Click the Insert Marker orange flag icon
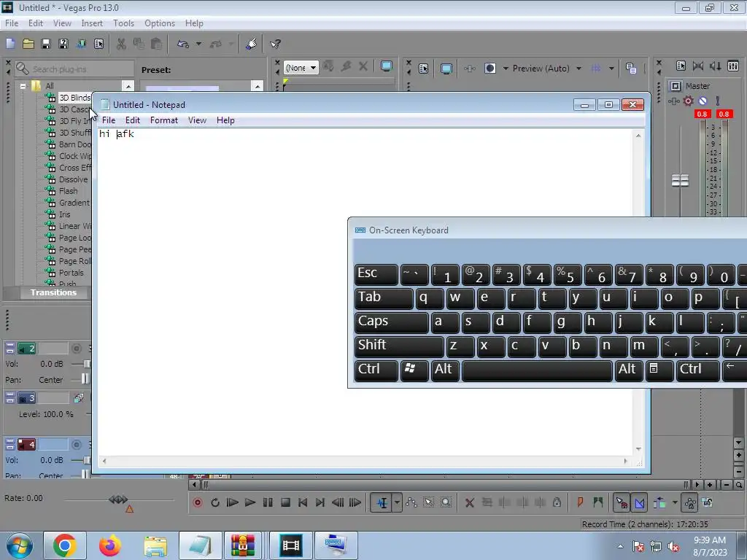747x560 pixels. (x=580, y=502)
